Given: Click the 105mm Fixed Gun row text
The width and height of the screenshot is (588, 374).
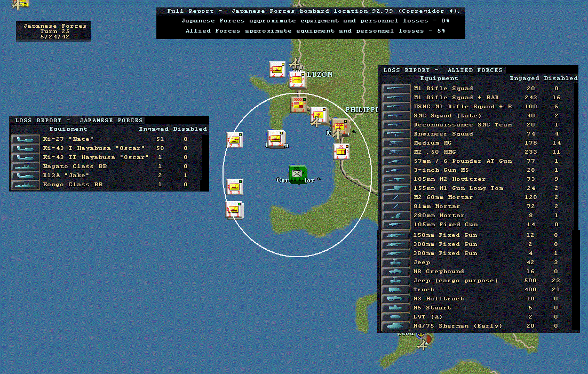Looking at the screenshot, I should point(446,225).
